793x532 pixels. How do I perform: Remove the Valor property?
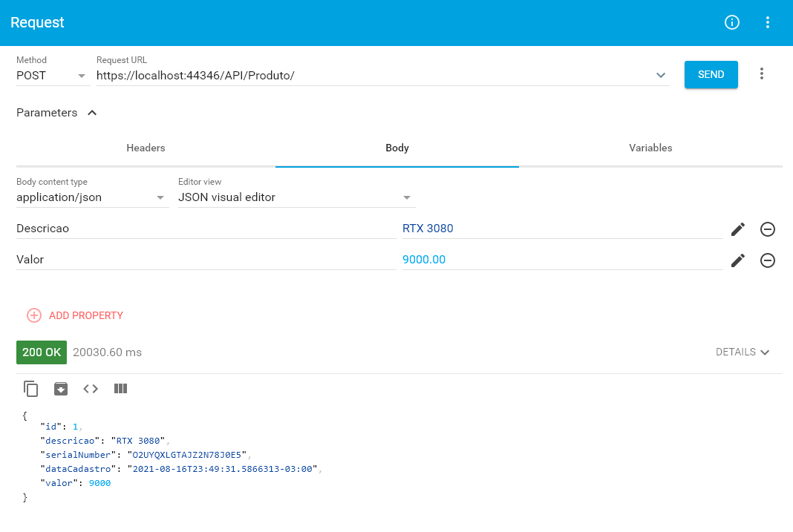coord(768,260)
